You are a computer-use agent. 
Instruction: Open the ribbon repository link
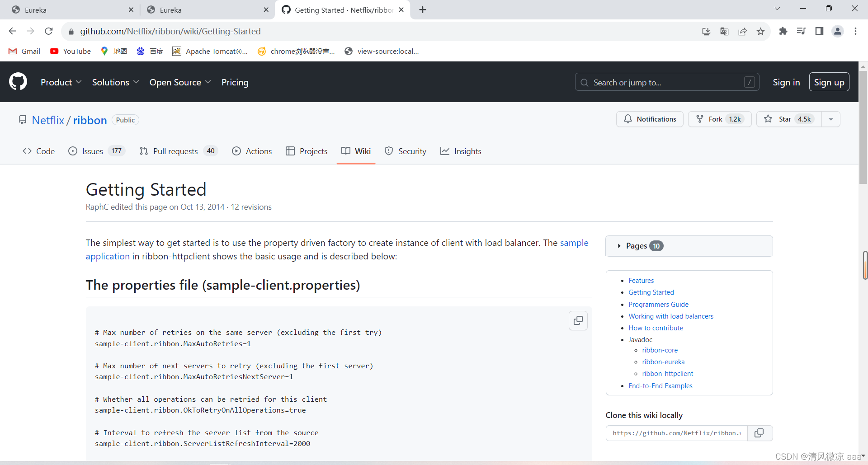point(90,120)
